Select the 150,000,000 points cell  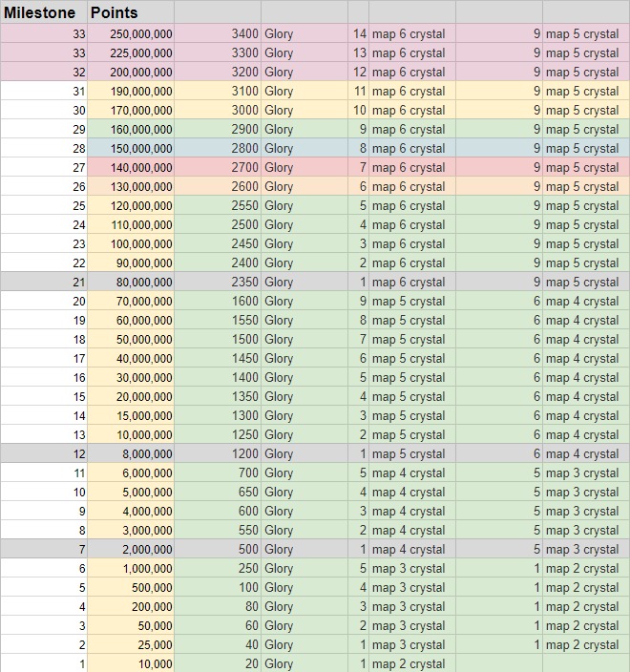tap(131, 148)
